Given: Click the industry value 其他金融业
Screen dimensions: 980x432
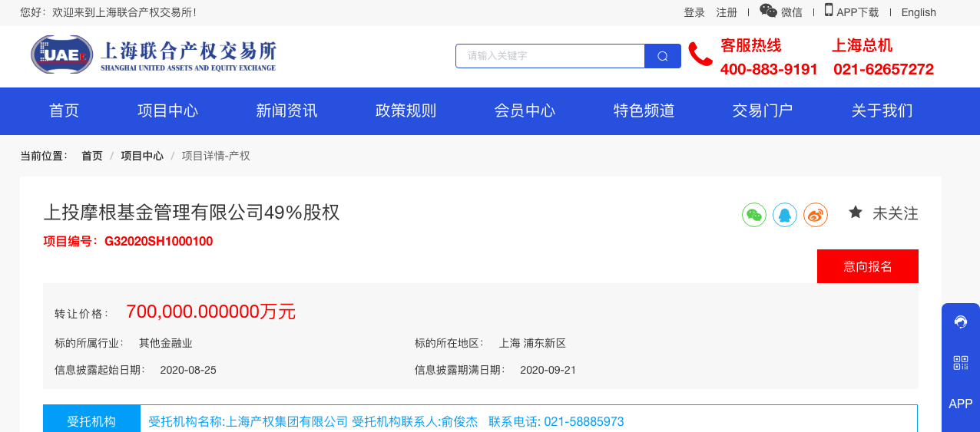Looking at the screenshot, I should (x=166, y=343).
